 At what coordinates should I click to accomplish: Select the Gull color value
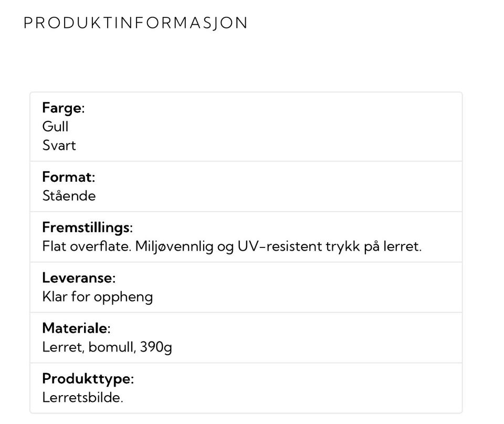pyautogui.click(x=55, y=127)
